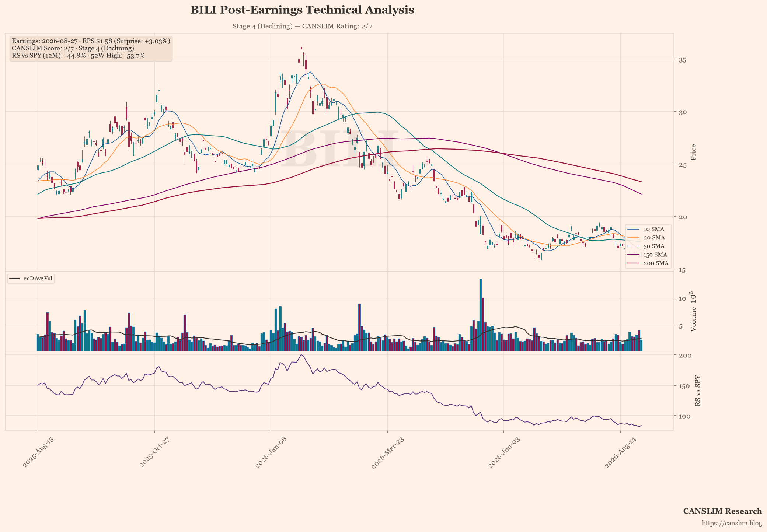Screen dimensions: 767x532
Task: Click the price axis tick '25'
Action: (682, 164)
